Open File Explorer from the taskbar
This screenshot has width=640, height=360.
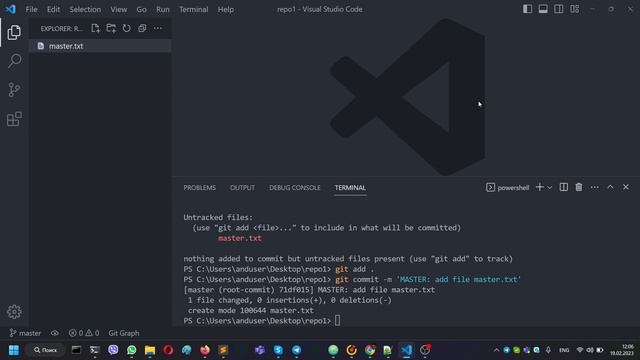(x=150, y=350)
